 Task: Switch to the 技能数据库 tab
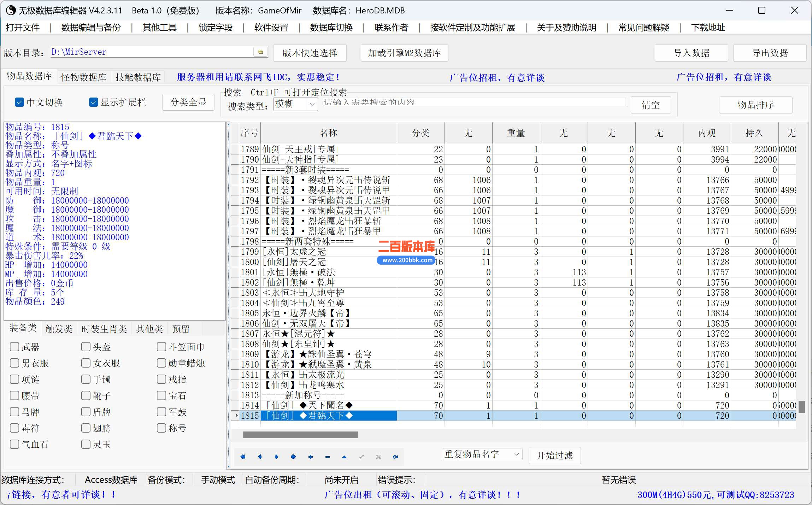(x=138, y=77)
